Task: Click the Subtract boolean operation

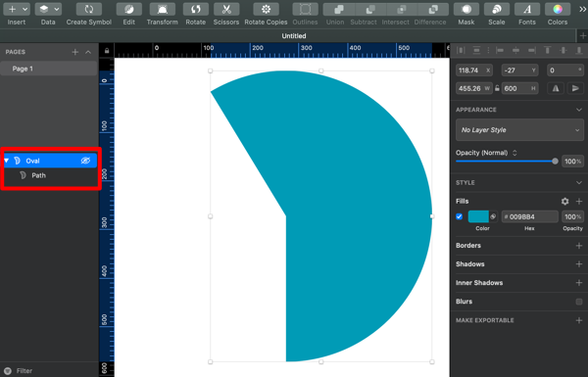Action: tap(370, 9)
